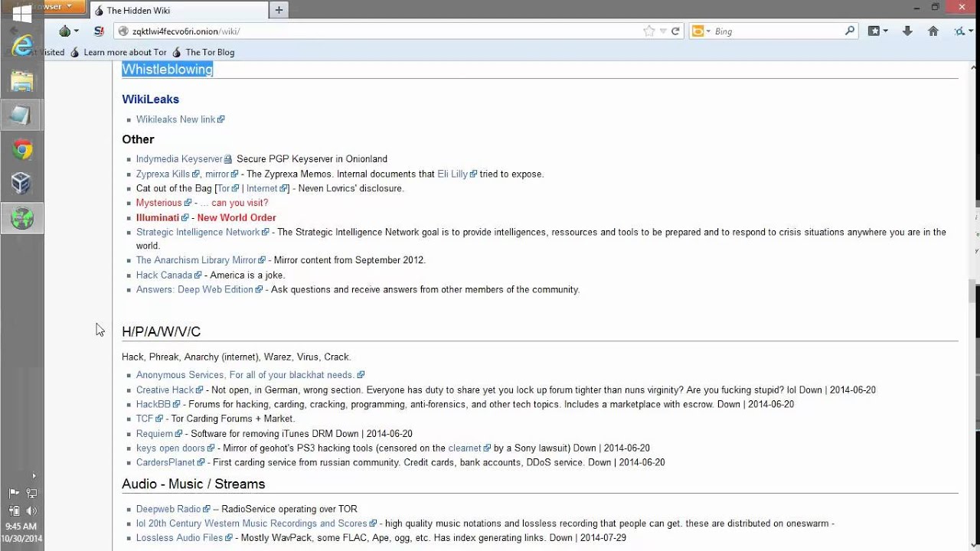Select The Hidden Wiki tab
980x551 pixels.
click(x=178, y=11)
